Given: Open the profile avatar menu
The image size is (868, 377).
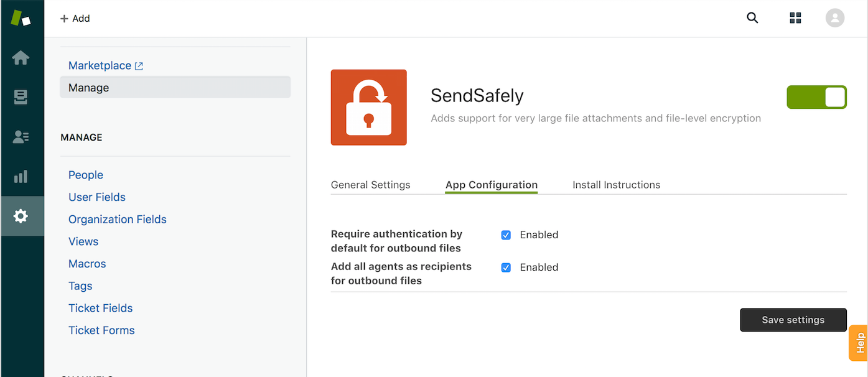Looking at the screenshot, I should coord(834,18).
